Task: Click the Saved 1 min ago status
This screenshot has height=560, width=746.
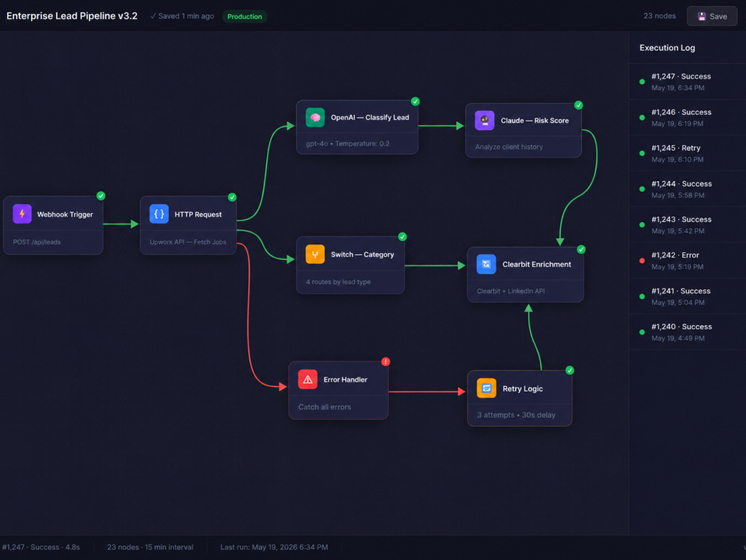Action: pyautogui.click(x=182, y=16)
